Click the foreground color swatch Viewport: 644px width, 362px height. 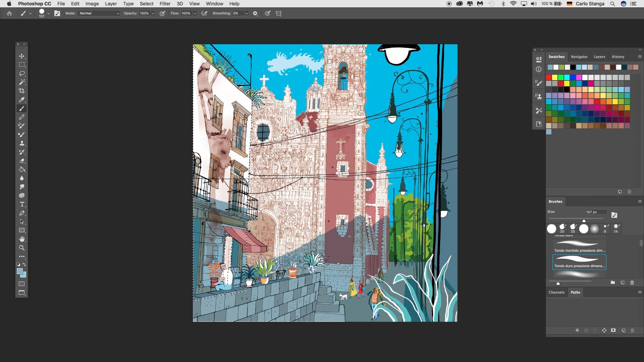[20, 271]
